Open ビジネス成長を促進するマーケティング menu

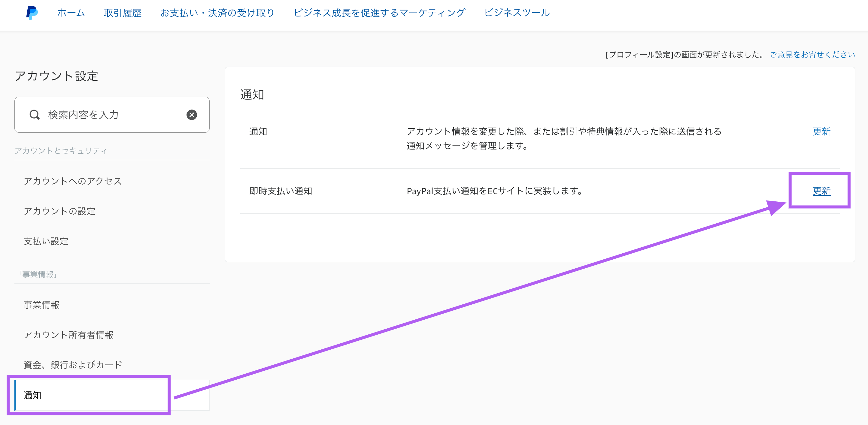pos(379,13)
